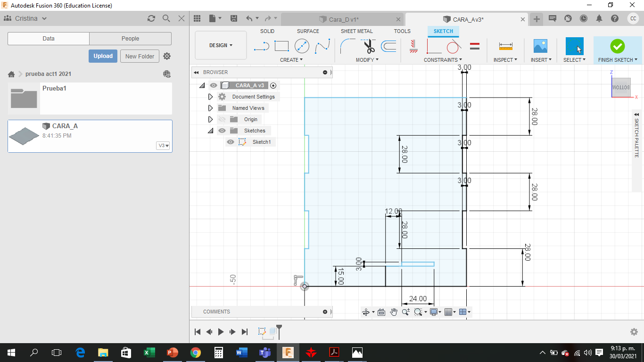This screenshot has width=644, height=362.
Task: Switch to the SOLID tab
Action: click(x=267, y=31)
